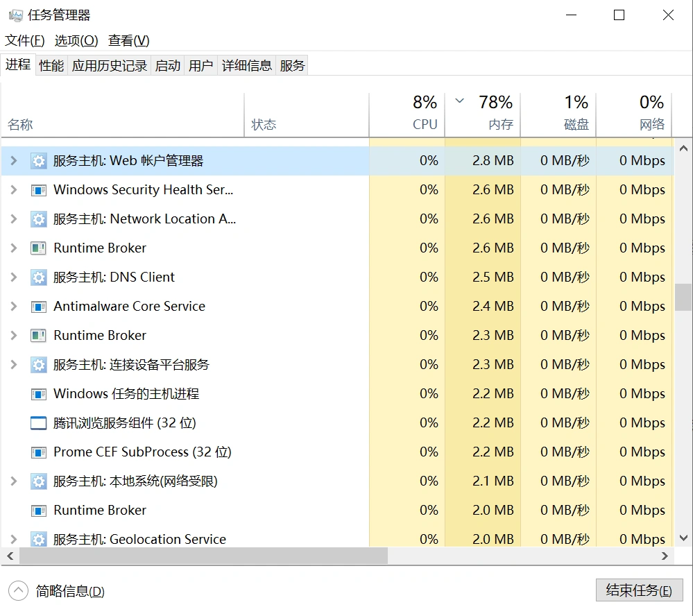Click the vertical scrollbar's down arrow
Image resolution: width=693 pixels, height=616 pixels.
(x=683, y=538)
